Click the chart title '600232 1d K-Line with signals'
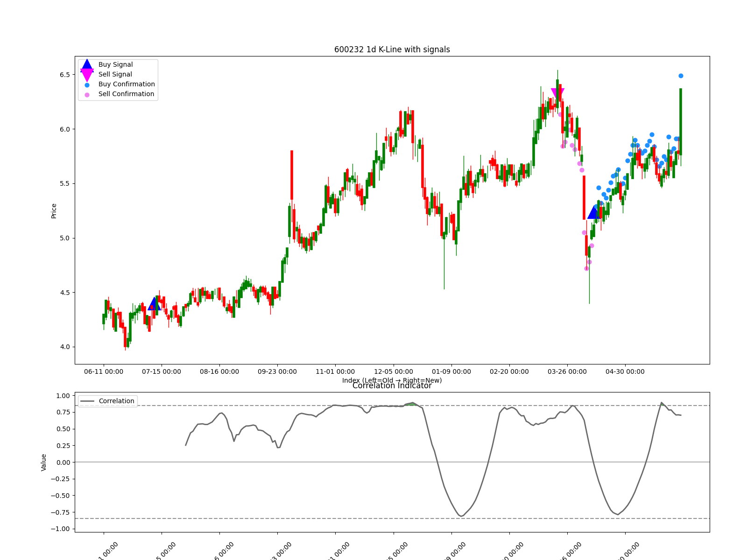Screen dimensions: 747x560 (x=392, y=49)
